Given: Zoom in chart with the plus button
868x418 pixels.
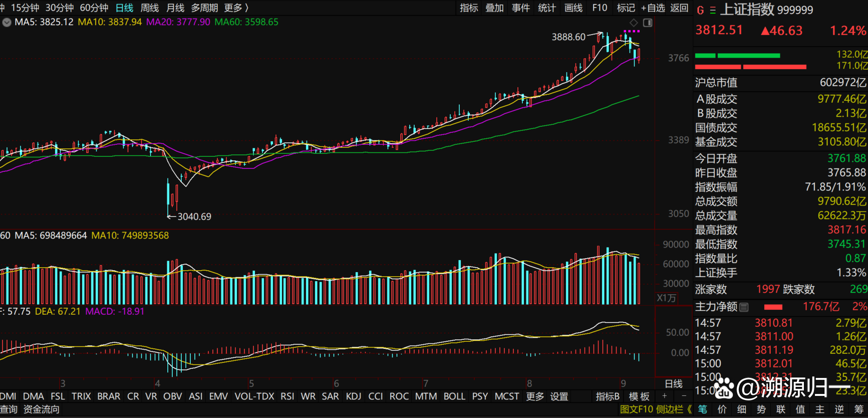Looking at the screenshot, I should [x=665, y=396].
